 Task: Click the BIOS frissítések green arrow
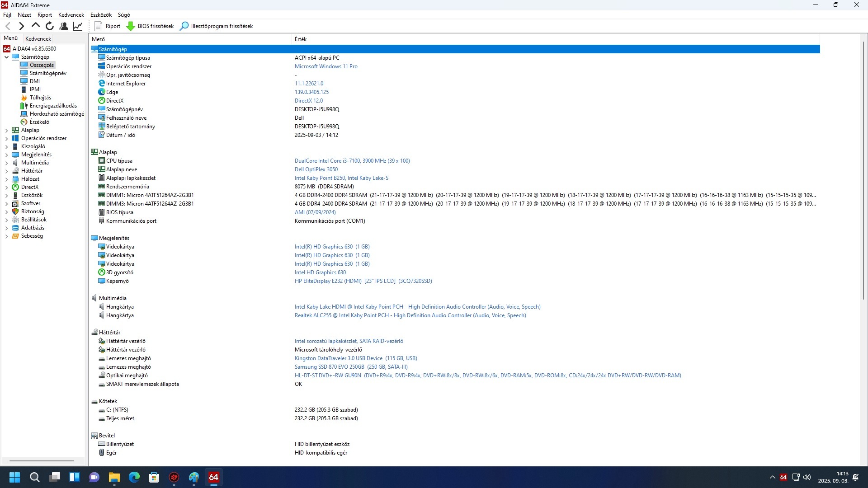point(131,26)
